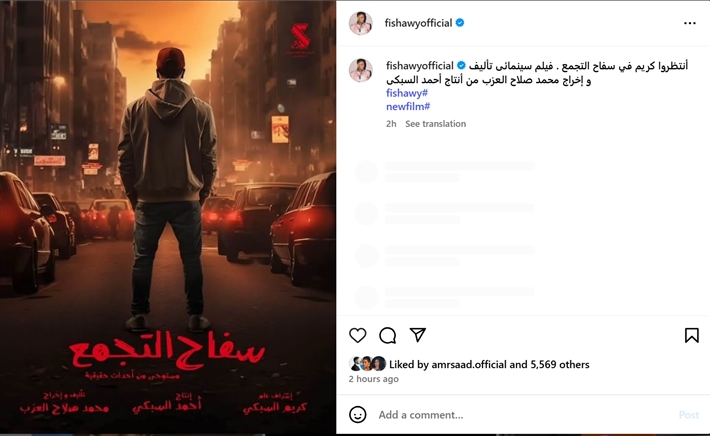710x436 pixels.
Task: Like the post with the heart icon
Action: pyautogui.click(x=358, y=335)
